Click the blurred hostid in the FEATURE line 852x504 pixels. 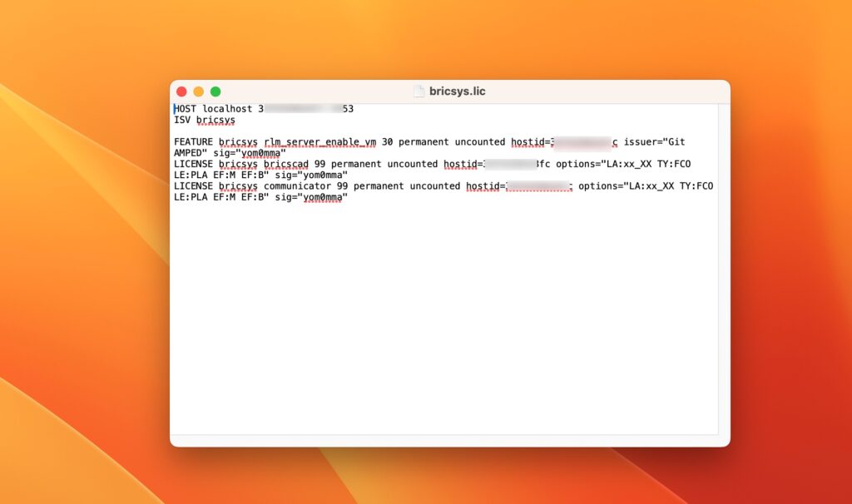pos(582,142)
